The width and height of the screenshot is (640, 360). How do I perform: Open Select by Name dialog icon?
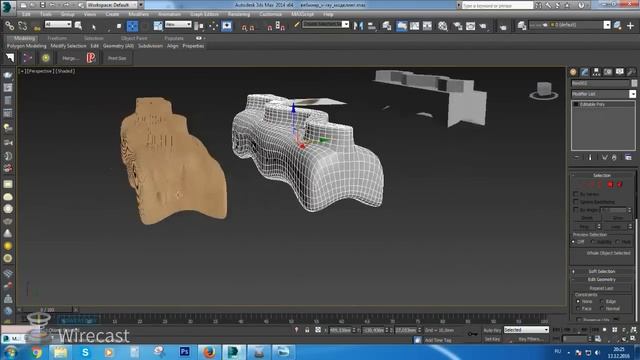[x=78, y=26]
